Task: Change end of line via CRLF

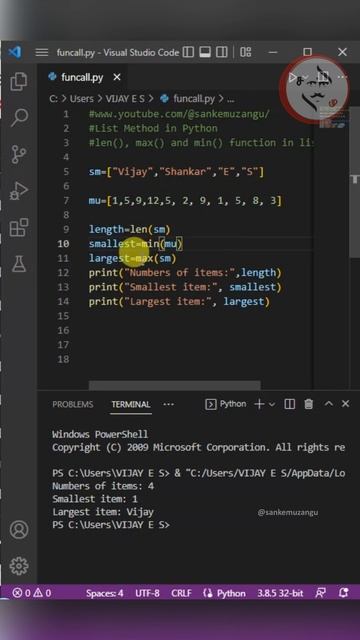Action: click(181, 593)
